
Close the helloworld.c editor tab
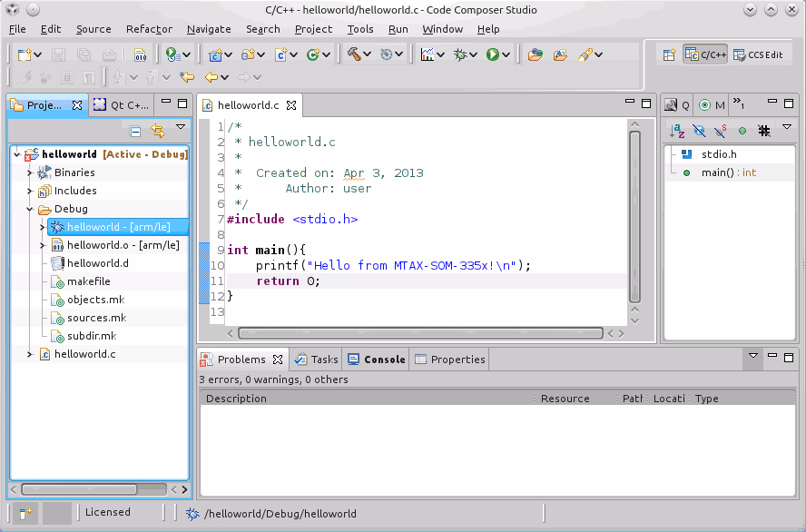(x=291, y=105)
